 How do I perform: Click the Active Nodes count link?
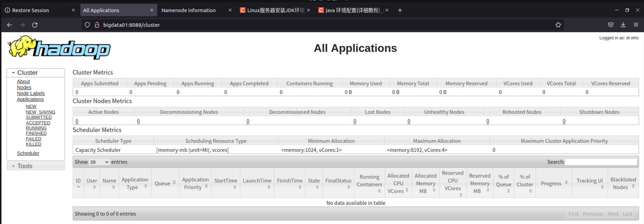[77, 121]
